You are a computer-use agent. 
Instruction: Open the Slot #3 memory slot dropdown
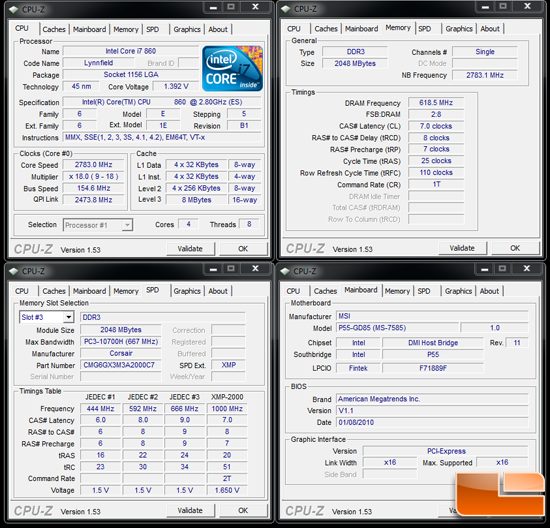click(46, 317)
